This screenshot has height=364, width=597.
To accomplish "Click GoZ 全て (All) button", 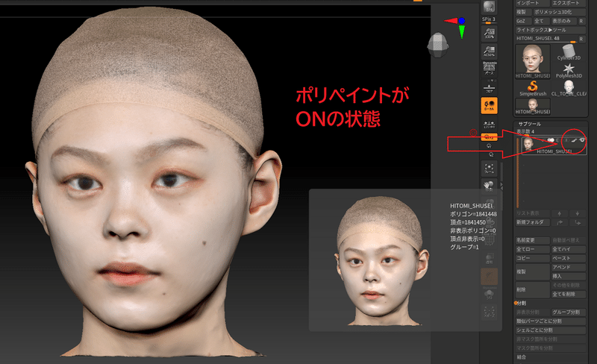I will (x=541, y=22).
